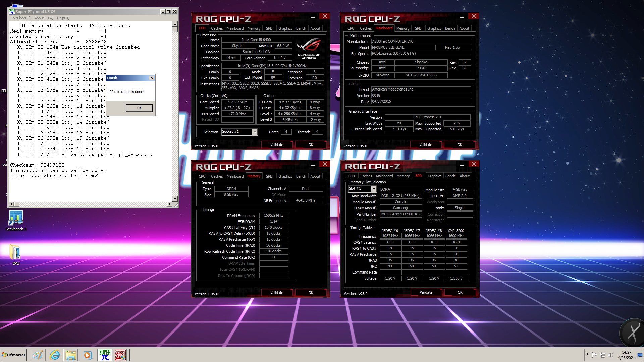Click Super PI vertical scrollbar up arrow

click(175, 24)
